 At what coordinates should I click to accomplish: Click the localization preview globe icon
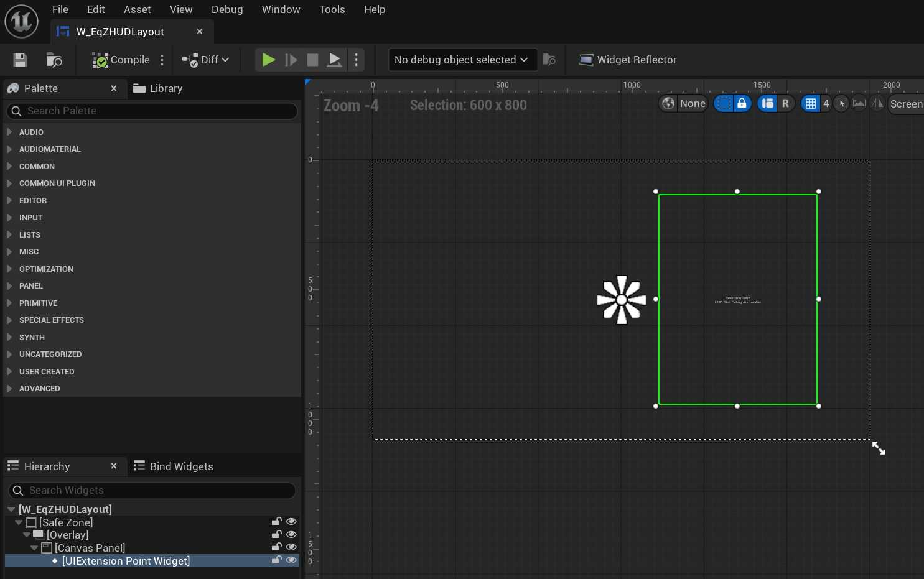coord(668,104)
